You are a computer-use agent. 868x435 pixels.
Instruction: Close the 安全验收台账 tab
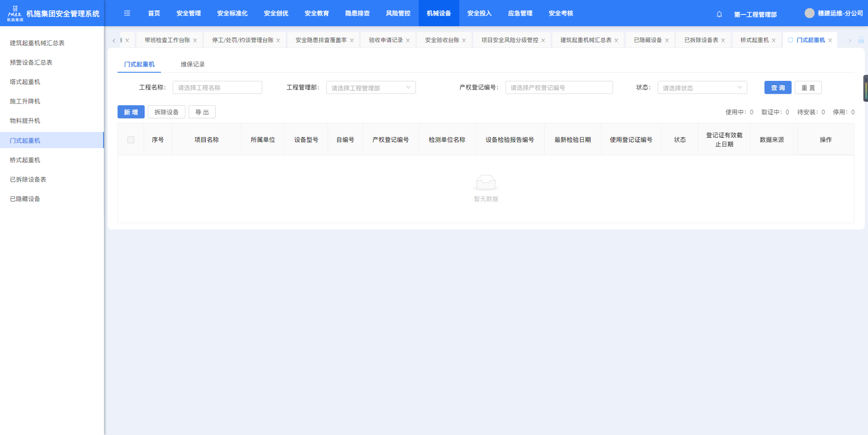point(464,41)
